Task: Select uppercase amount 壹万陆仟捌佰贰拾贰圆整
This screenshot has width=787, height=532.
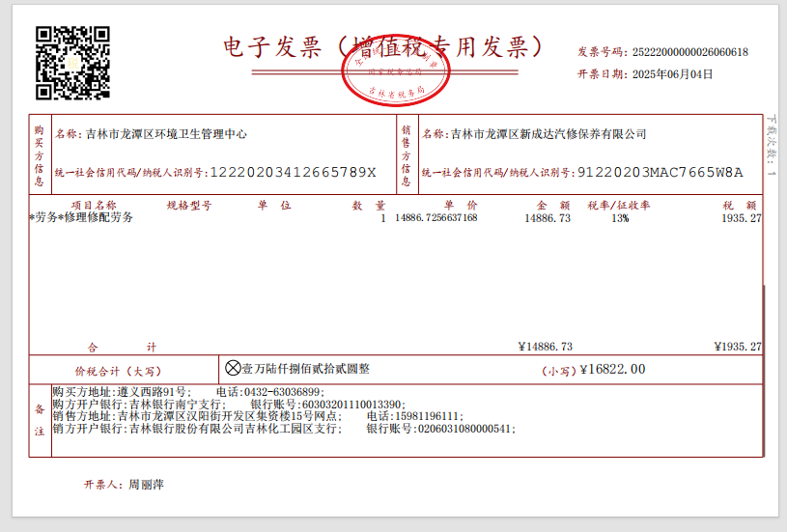Action: point(306,369)
